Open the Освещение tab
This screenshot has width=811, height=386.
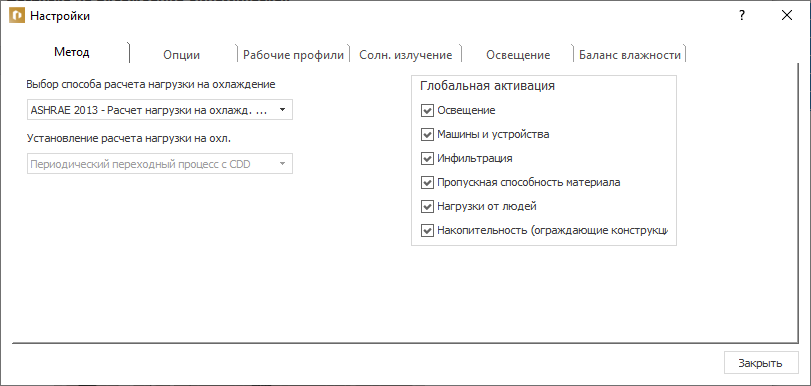[518, 55]
